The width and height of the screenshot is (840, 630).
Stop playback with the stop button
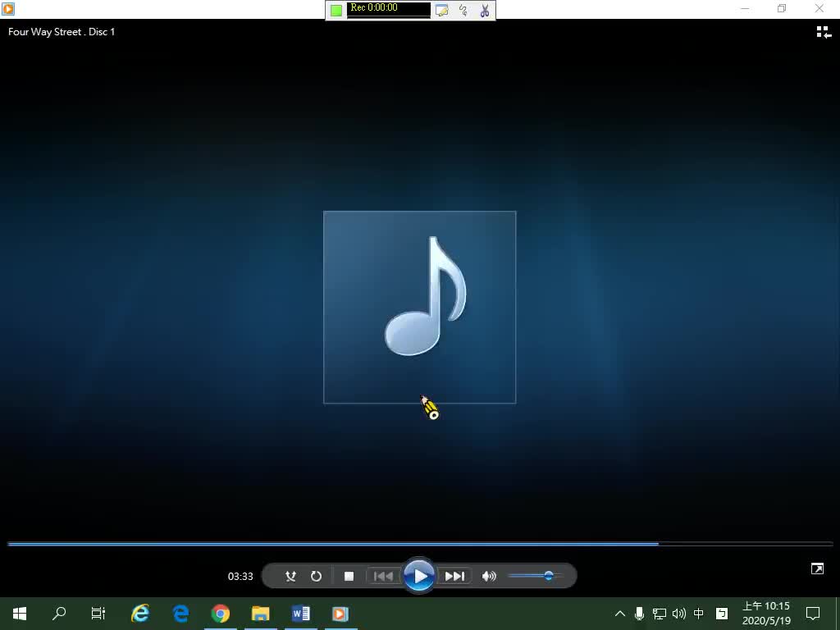(349, 576)
